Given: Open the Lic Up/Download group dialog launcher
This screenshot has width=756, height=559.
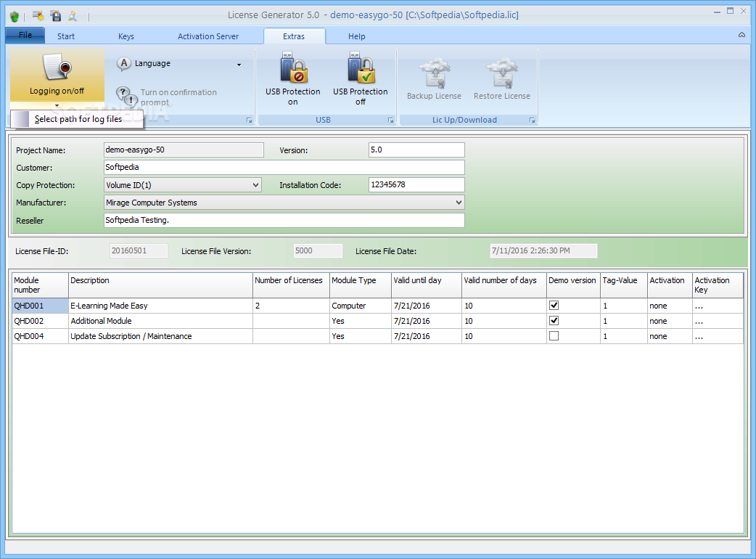Looking at the screenshot, I should (x=532, y=120).
